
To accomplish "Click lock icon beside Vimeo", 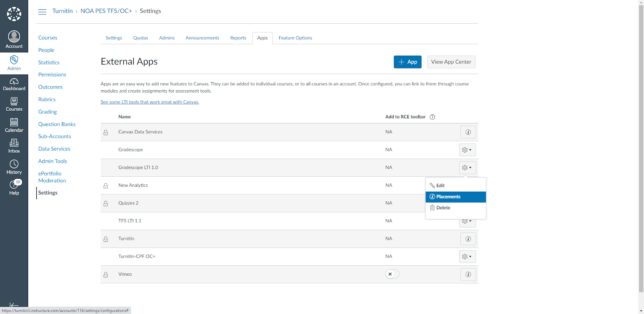I will click(x=106, y=275).
